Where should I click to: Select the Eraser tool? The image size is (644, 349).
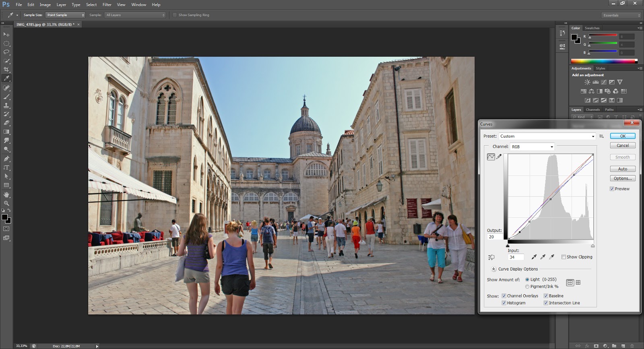[6, 123]
